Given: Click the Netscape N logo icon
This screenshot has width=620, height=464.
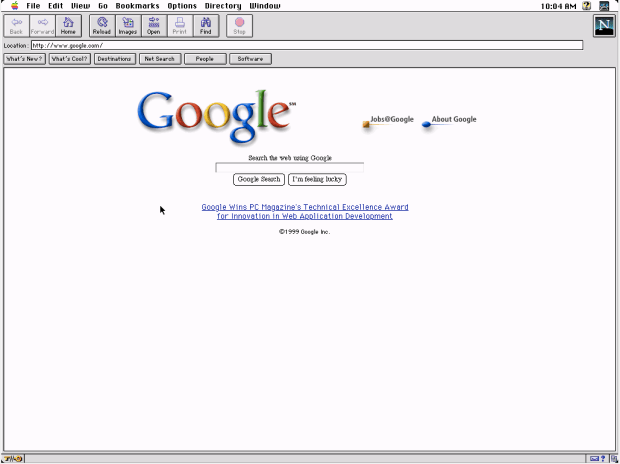Looking at the screenshot, I should click(604, 27).
